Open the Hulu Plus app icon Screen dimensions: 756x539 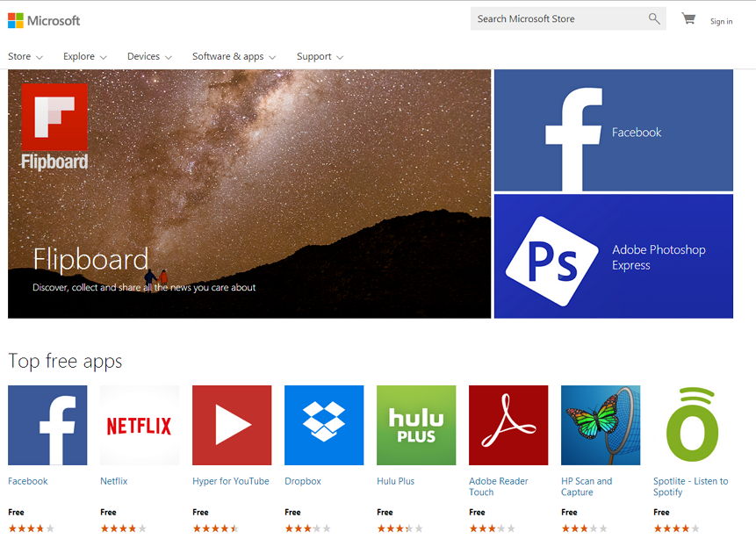[x=416, y=425]
